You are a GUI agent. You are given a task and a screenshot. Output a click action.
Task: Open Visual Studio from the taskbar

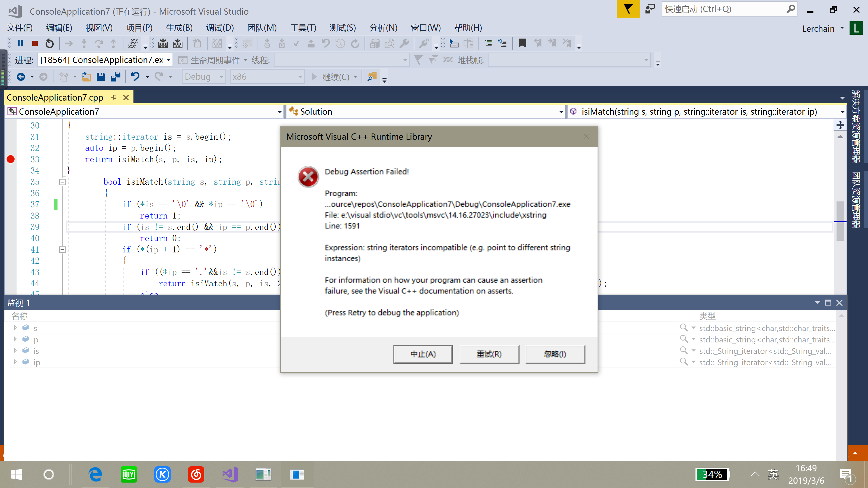pyautogui.click(x=230, y=474)
